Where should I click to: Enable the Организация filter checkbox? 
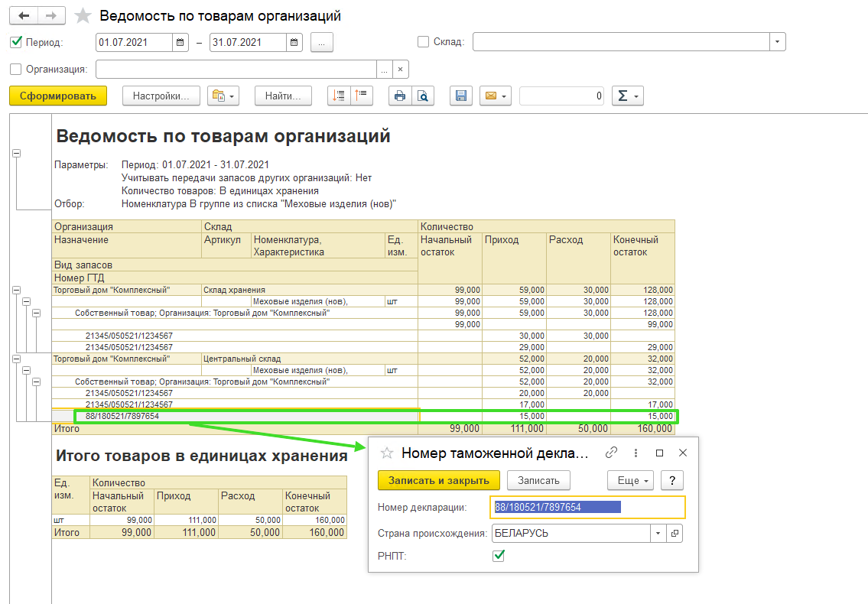pyautogui.click(x=16, y=69)
